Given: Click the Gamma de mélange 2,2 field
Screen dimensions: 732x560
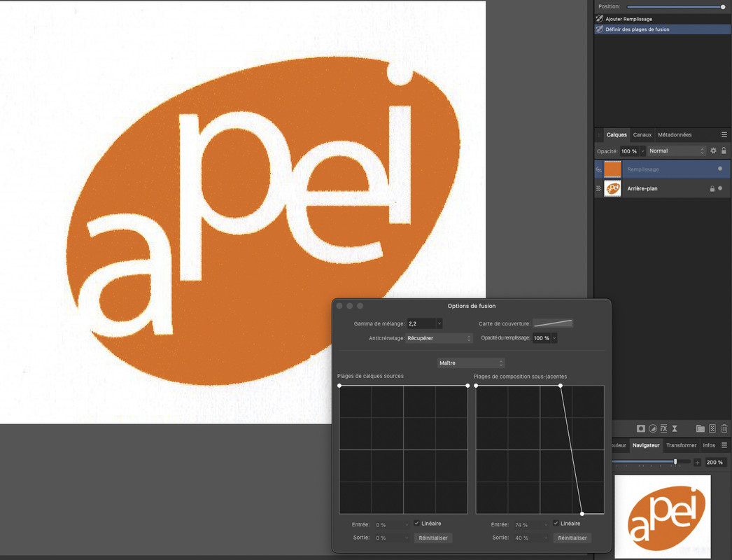Looking at the screenshot, I should pos(421,323).
